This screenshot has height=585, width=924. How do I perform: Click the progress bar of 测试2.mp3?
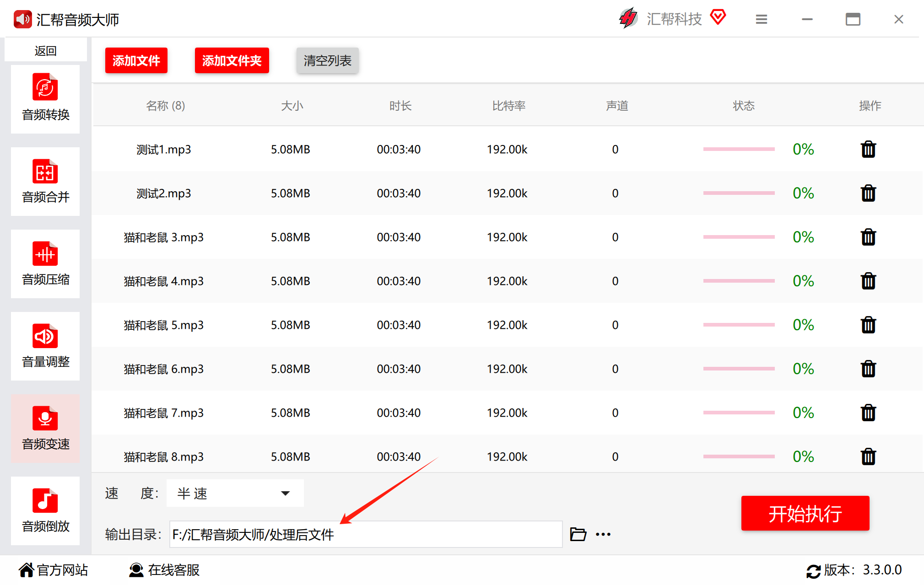click(x=738, y=193)
